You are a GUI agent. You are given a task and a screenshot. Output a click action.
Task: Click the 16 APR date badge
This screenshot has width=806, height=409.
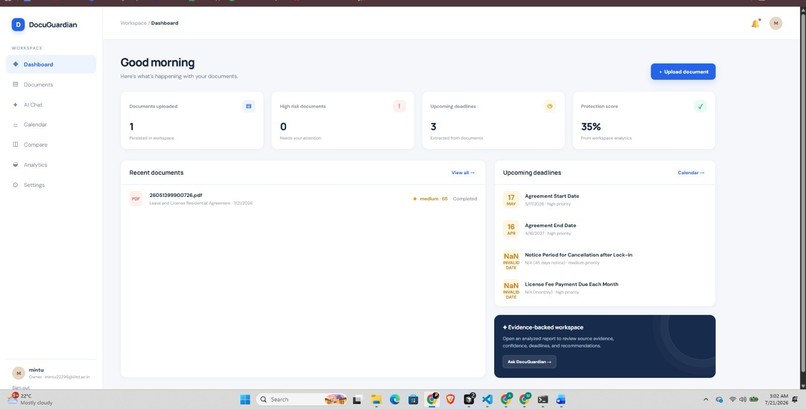pyautogui.click(x=511, y=229)
